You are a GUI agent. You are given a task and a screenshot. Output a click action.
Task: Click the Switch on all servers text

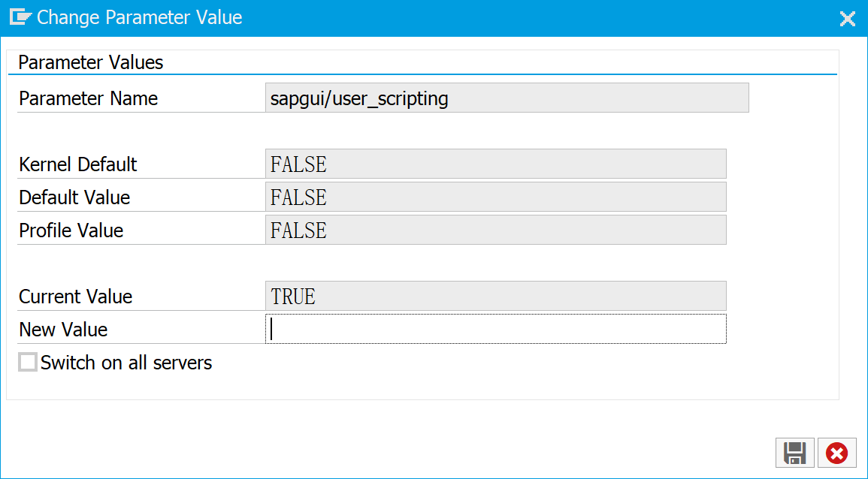126,363
